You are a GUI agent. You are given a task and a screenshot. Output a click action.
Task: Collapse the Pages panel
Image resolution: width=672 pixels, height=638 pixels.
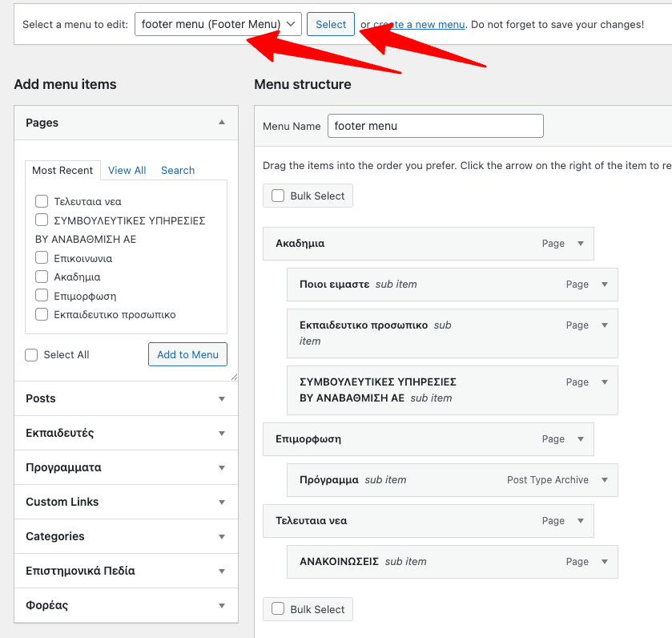pyautogui.click(x=223, y=123)
